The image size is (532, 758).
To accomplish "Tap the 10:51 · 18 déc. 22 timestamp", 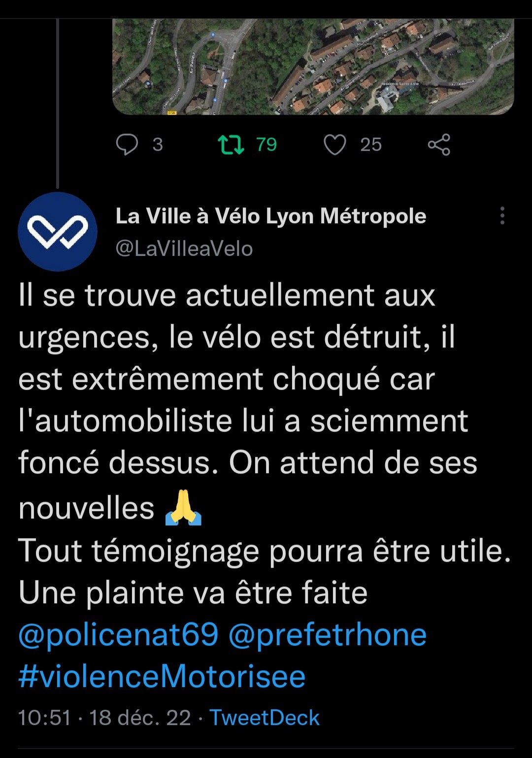I will coord(104,718).
